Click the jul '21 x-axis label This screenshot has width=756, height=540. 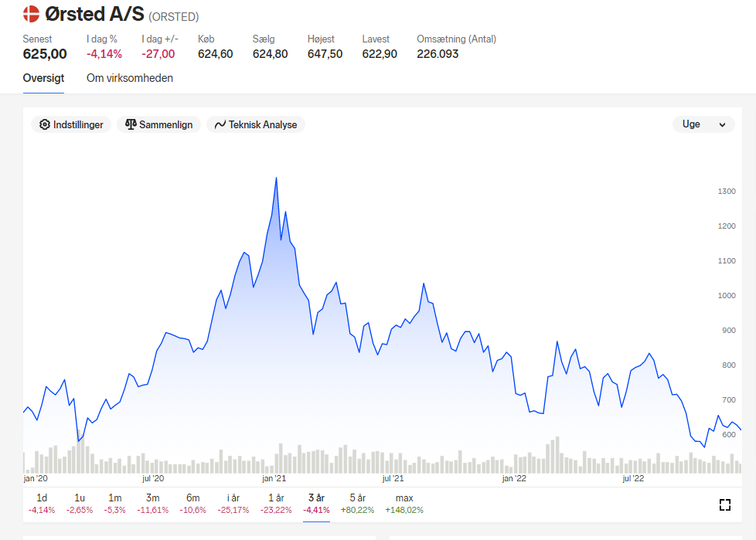393,478
